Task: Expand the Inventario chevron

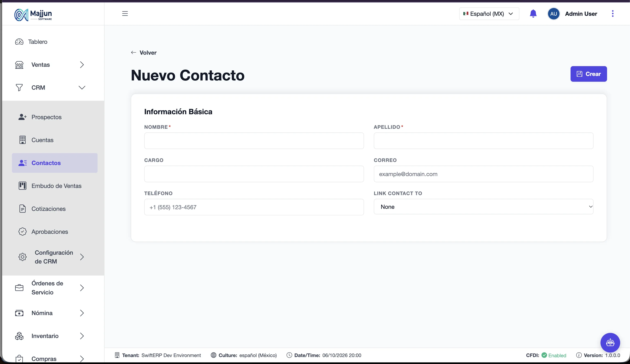Action: pyautogui.click(x=82, y=336)
